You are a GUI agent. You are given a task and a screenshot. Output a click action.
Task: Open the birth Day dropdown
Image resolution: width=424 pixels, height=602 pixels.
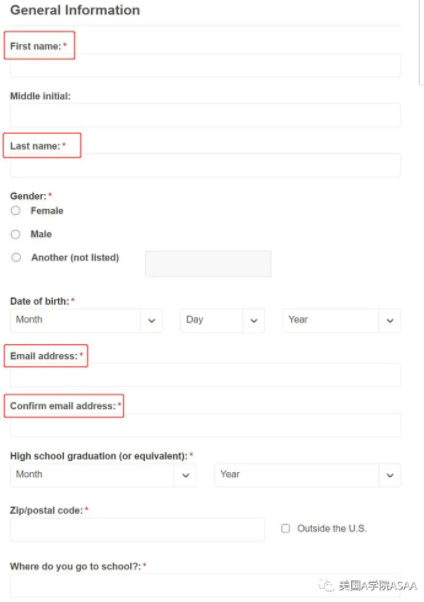click(222, 320)
